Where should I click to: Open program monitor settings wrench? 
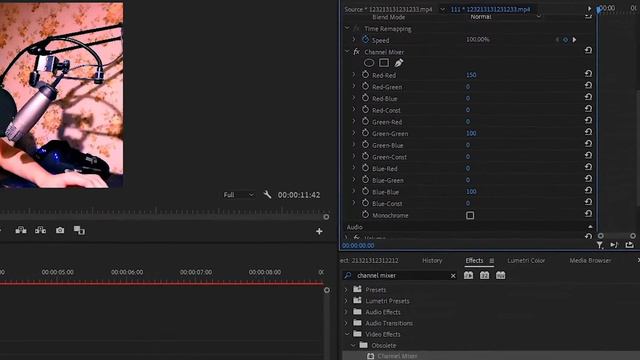[x=267, y=195]
